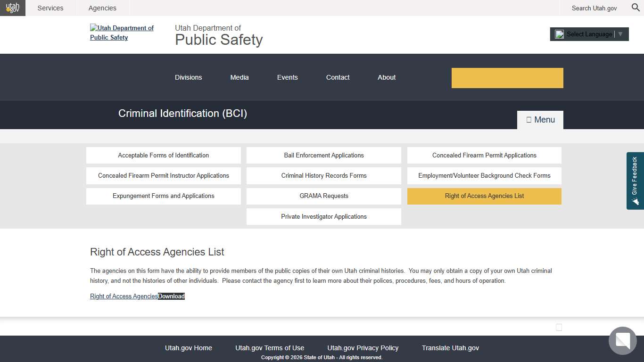
Task: Open the About menu
Action: click(386, 77)
